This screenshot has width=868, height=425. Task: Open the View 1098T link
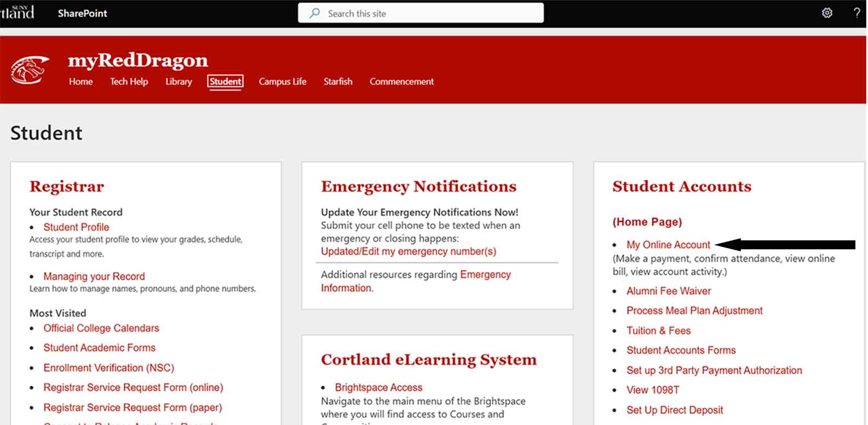(653, 390)
